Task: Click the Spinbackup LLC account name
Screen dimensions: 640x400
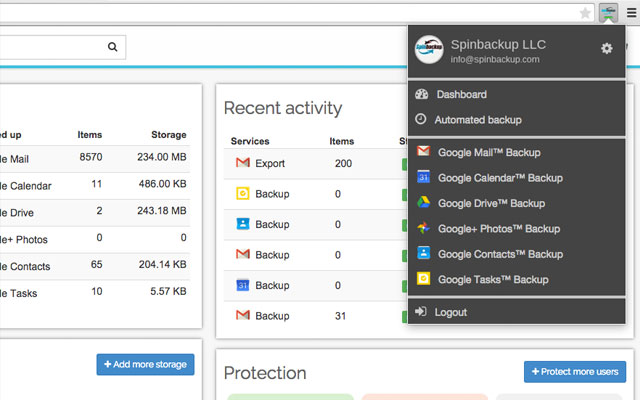Action: (x=498, y=44)
